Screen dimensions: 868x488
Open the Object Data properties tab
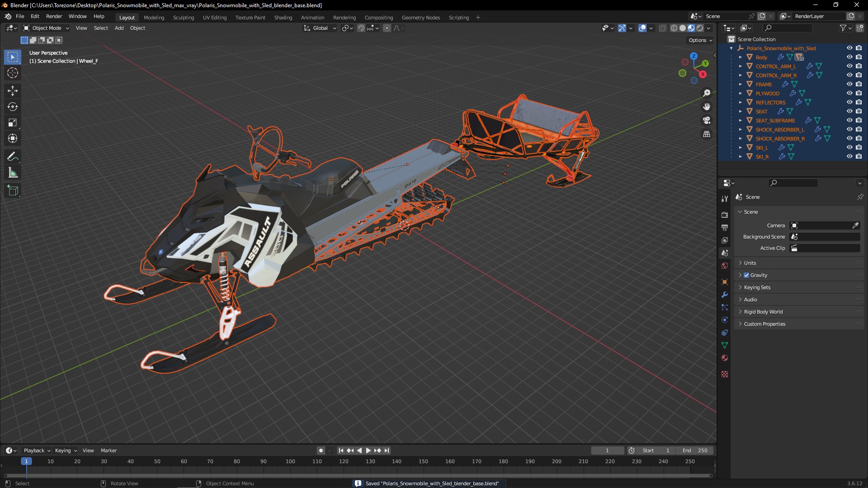[725, 345]
